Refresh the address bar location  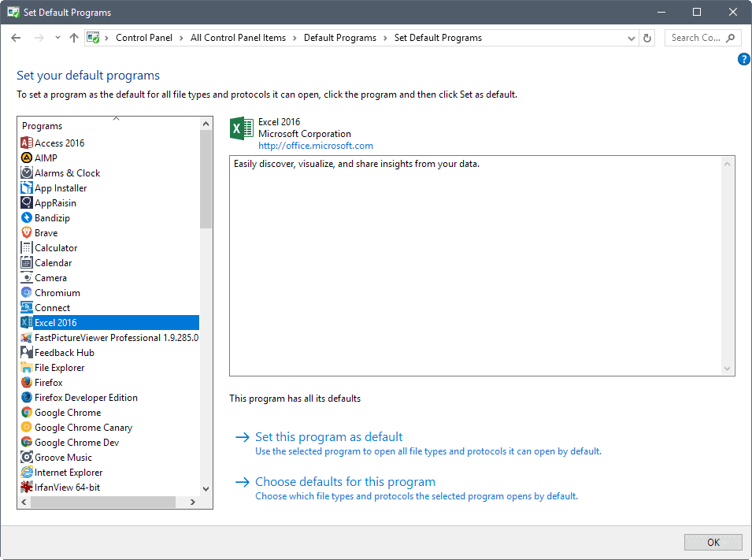pyautogui.click(x=647, y=38)
